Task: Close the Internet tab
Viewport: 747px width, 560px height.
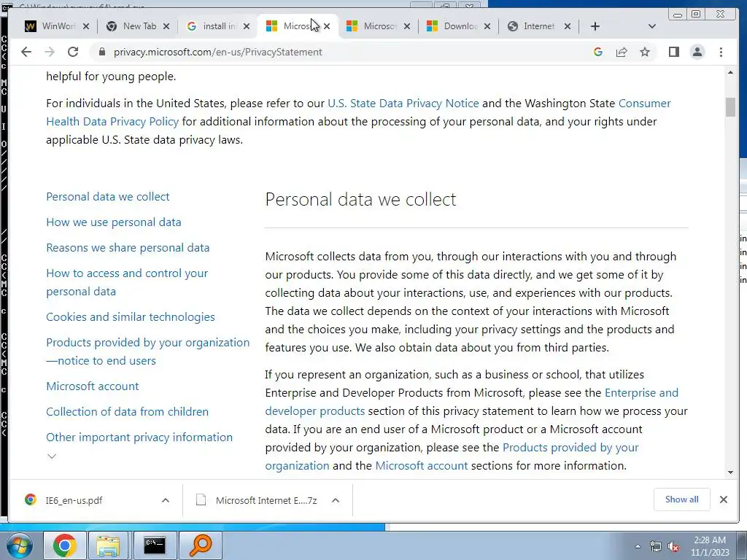Action: pos(568,26)
